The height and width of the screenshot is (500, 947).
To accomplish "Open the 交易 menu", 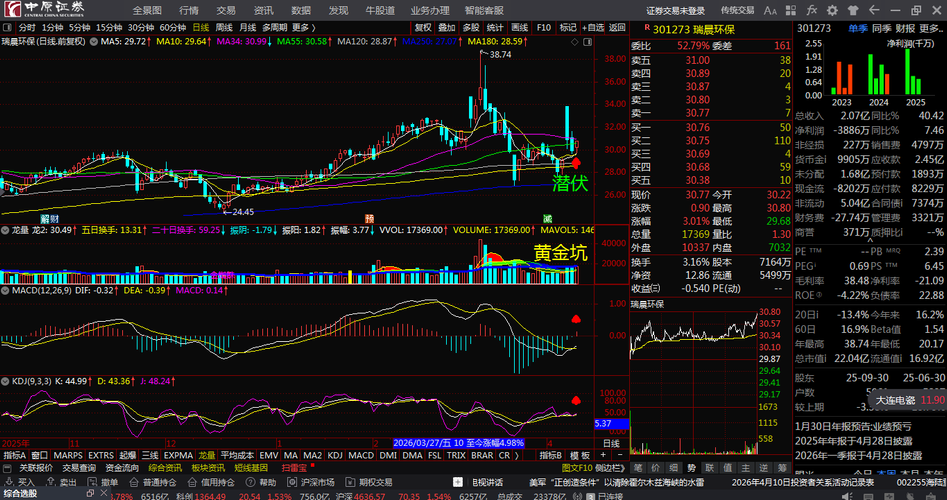I will click(226, 10).
